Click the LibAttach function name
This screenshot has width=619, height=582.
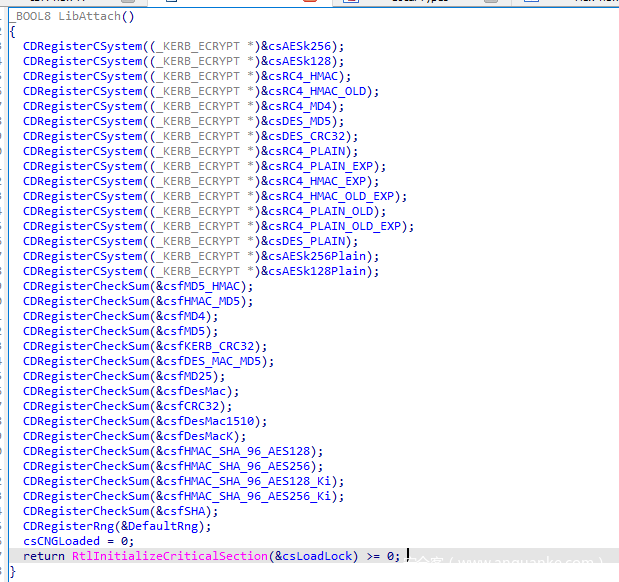click(89, 16)
